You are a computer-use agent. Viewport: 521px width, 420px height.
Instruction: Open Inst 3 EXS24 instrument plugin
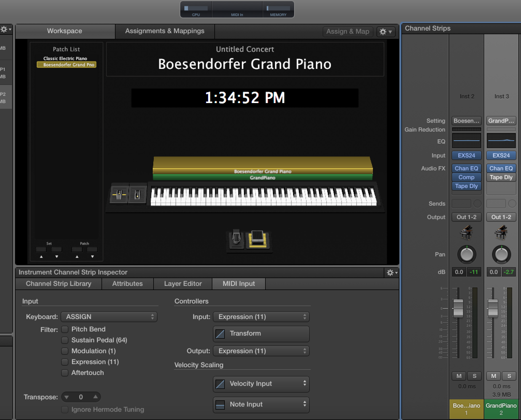tap(501, 155)
